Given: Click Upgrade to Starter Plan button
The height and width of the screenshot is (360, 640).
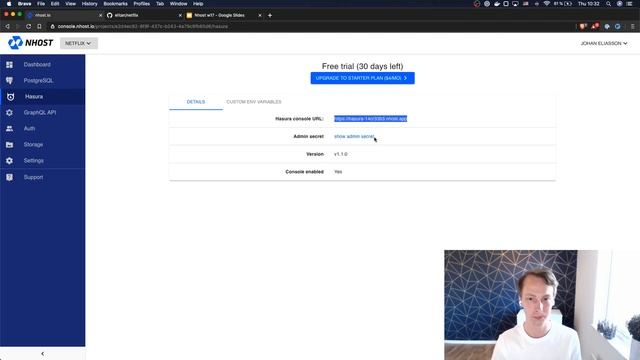Looking at the screenshot, I should (x=362, y=78).
